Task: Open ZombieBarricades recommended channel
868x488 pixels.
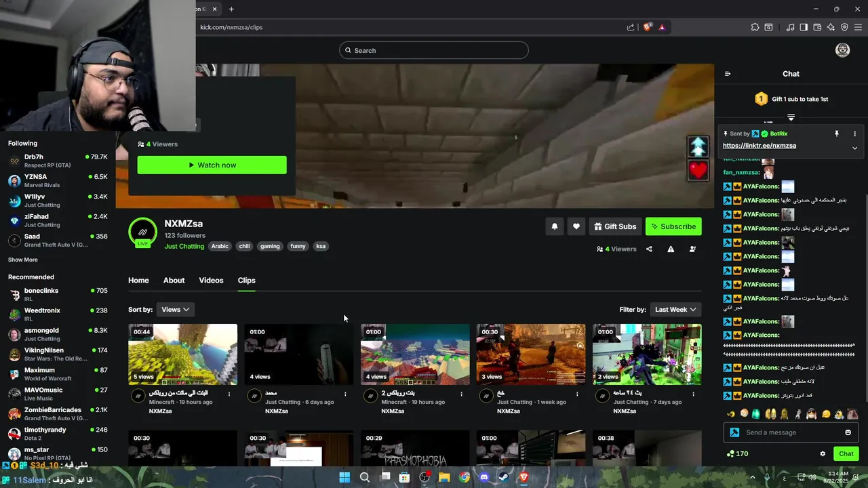Action: tap(58, 413)
